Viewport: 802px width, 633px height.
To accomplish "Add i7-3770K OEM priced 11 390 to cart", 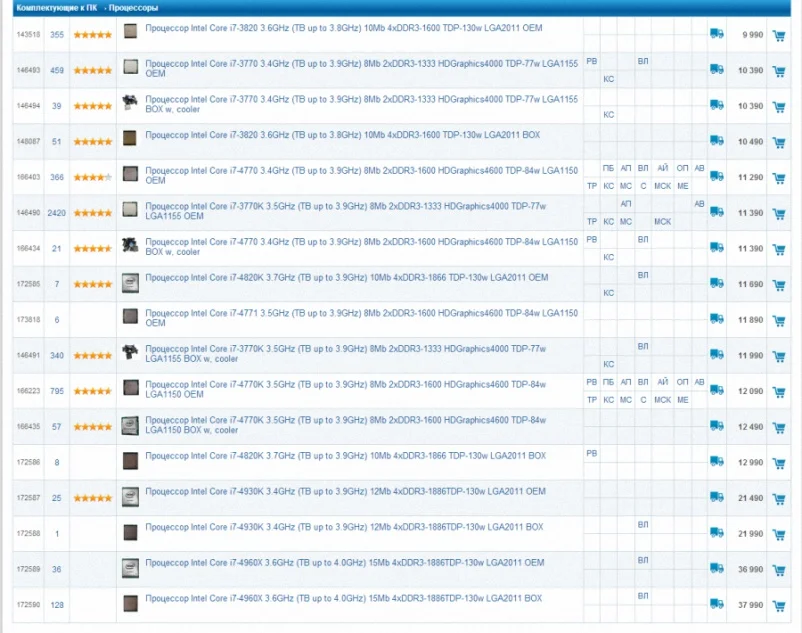I will 778,214.
